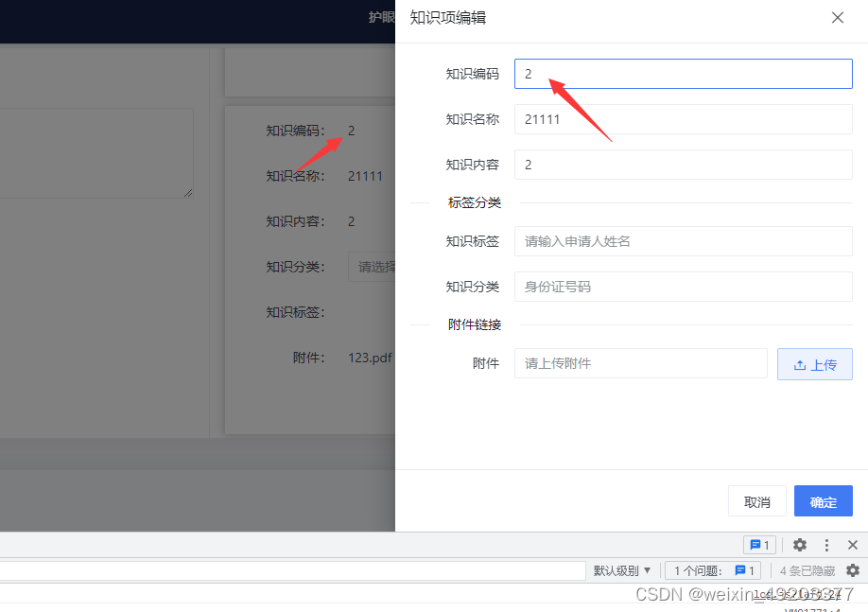Expand the 默认级别 log level dropdown

click(621, 570)
